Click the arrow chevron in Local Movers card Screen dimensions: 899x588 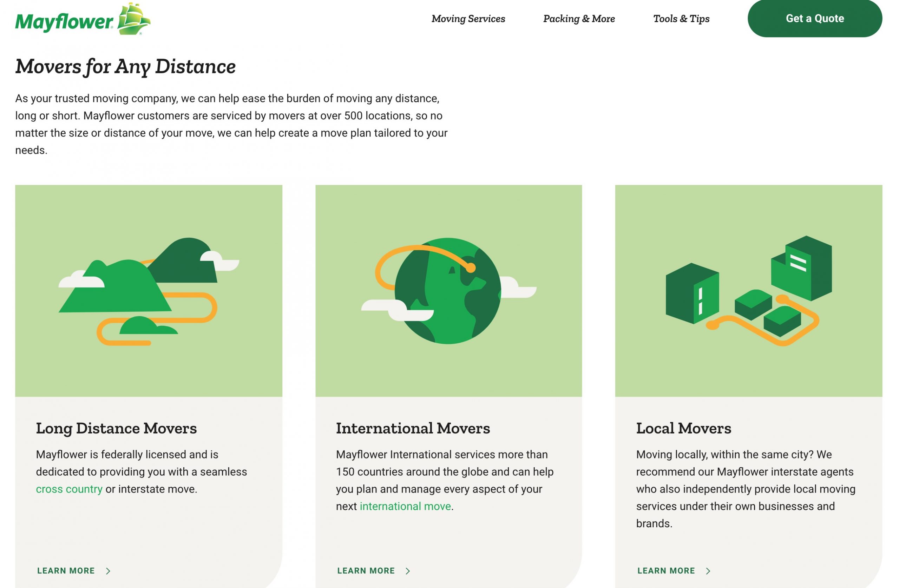708,571
